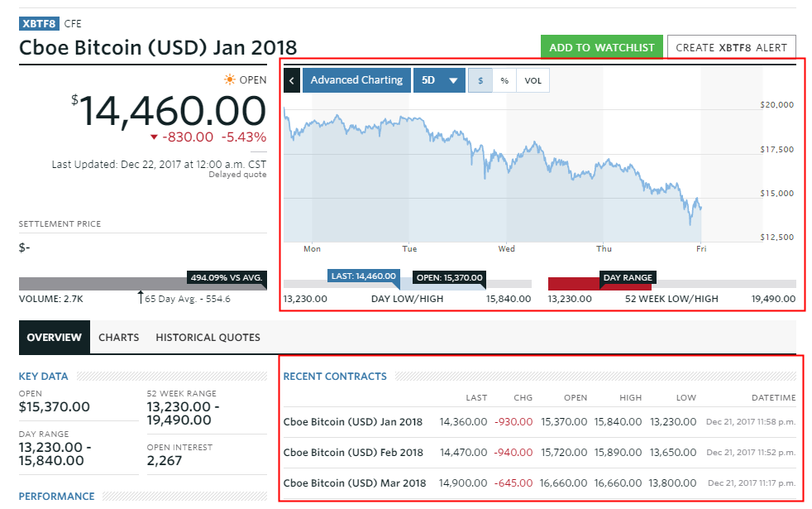
Task: Click the Performance heading
Action: (x=56, y=497)
